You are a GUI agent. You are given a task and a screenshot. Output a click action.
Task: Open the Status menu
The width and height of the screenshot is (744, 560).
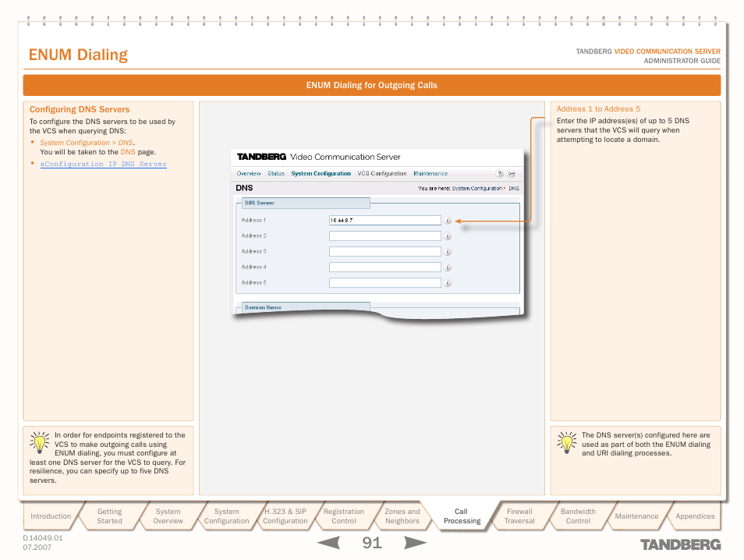(276, 174)
